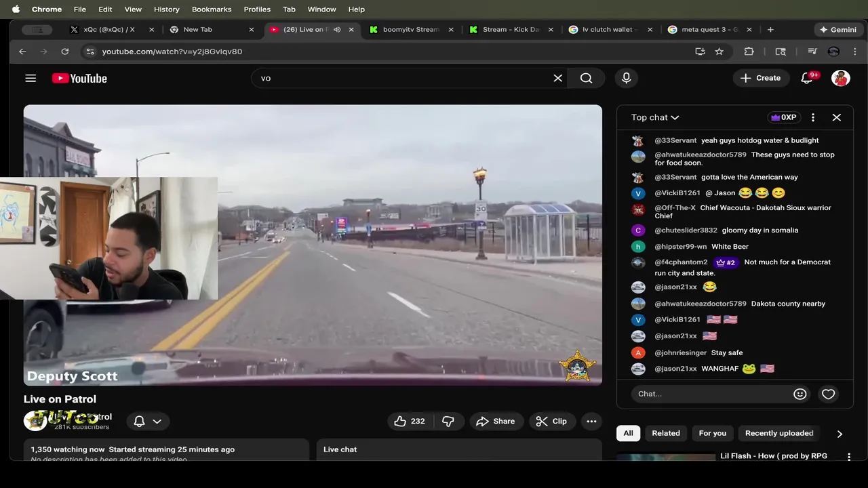Switch to the New Tab tab

(198, 30)
